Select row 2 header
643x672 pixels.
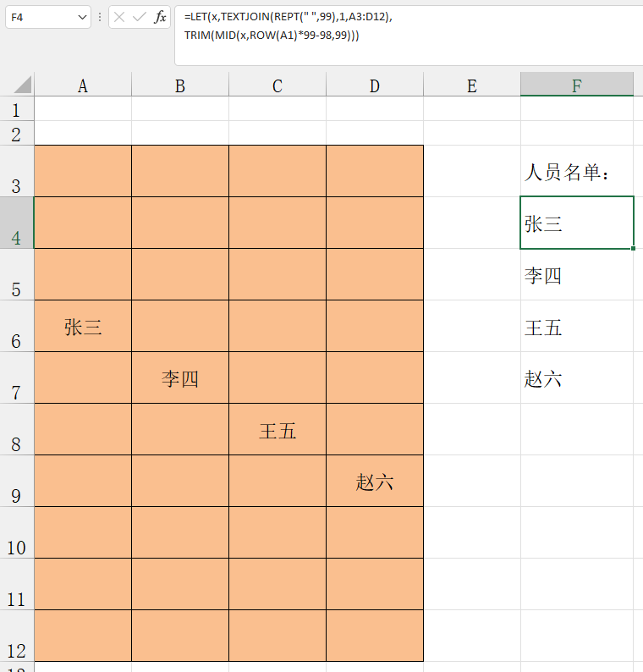(17, 133)
